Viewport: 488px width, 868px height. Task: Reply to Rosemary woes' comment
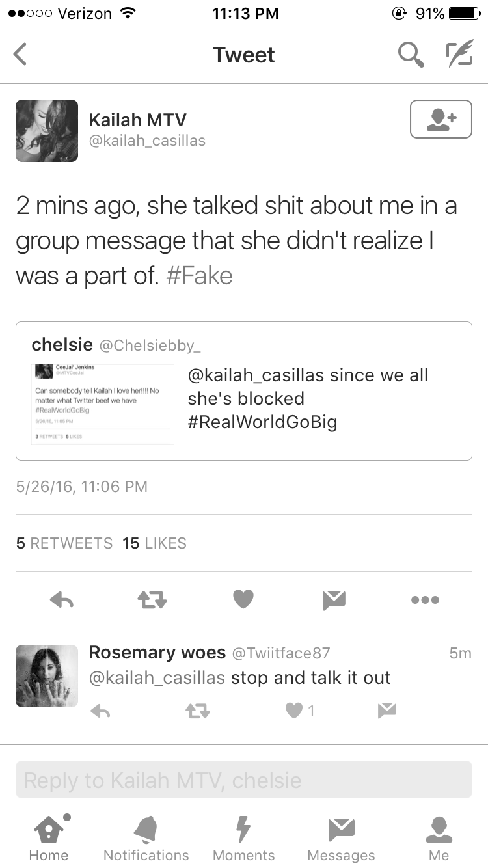coord(100,711)
